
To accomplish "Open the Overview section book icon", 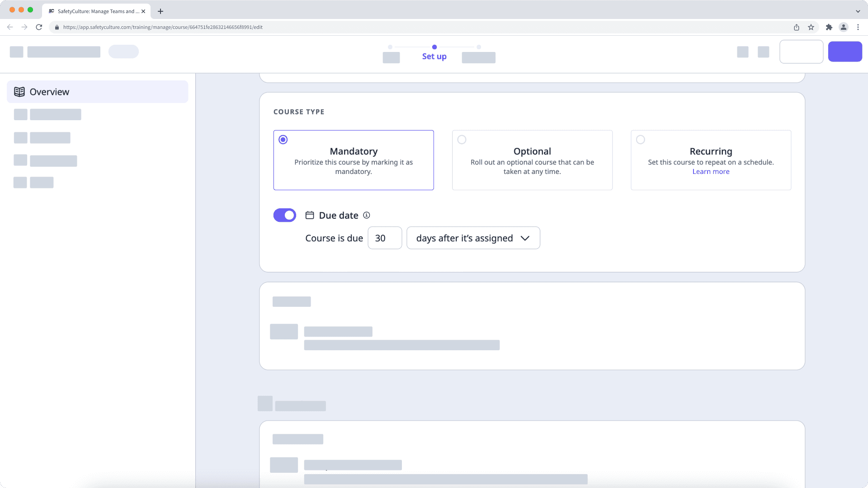I will 19,91.
